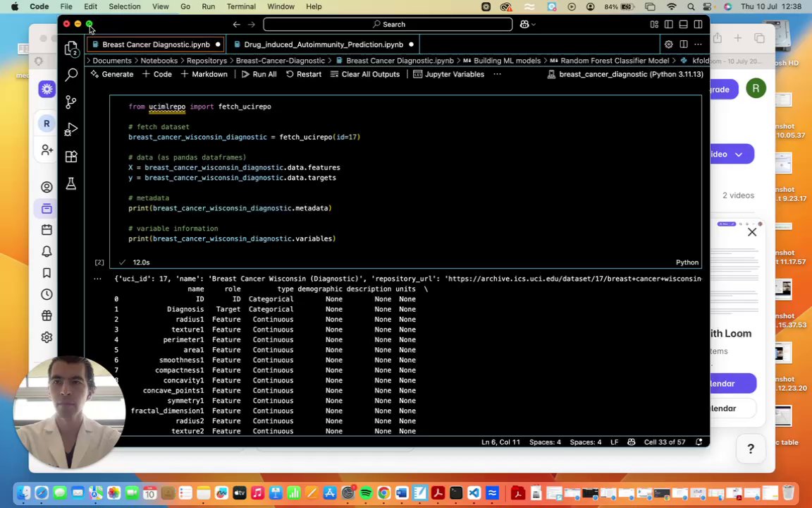Open the Extensions view
Screen dimensions: 812x508
71,157
